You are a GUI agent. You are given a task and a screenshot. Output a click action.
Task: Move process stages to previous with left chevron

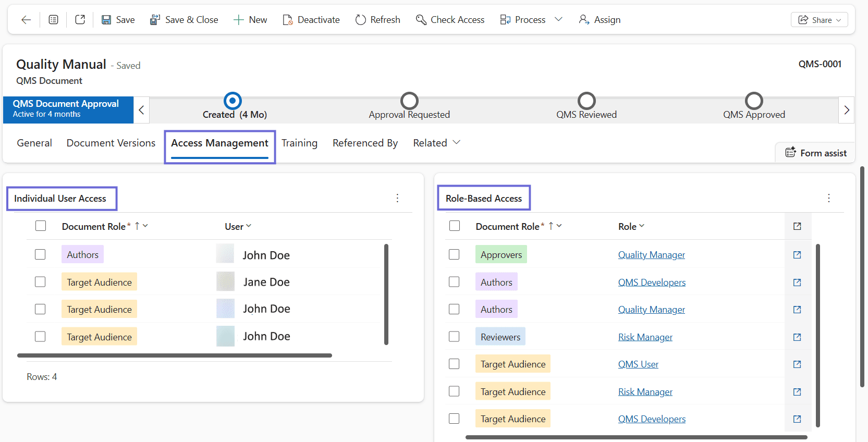tap(141, 110)
